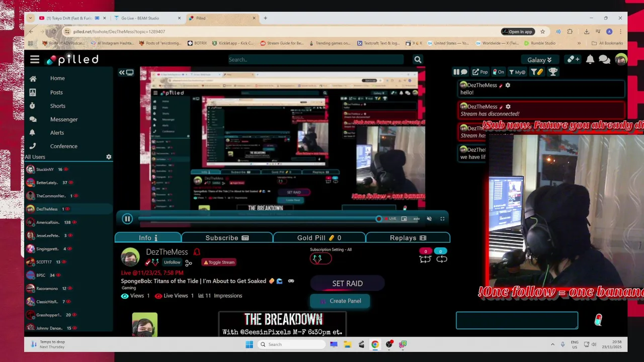Unmute the video player sound

pos(429,219)
